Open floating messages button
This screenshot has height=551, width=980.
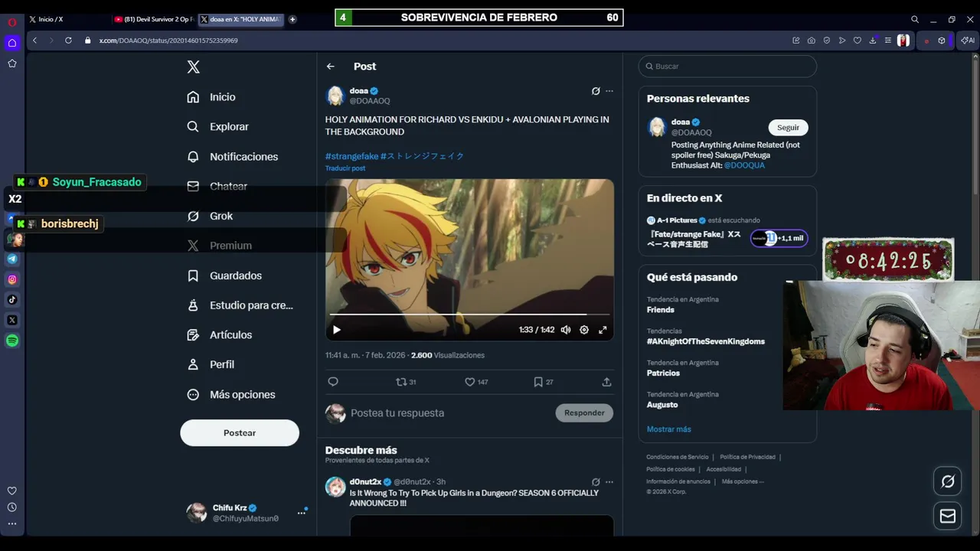(x=948, y=516)
